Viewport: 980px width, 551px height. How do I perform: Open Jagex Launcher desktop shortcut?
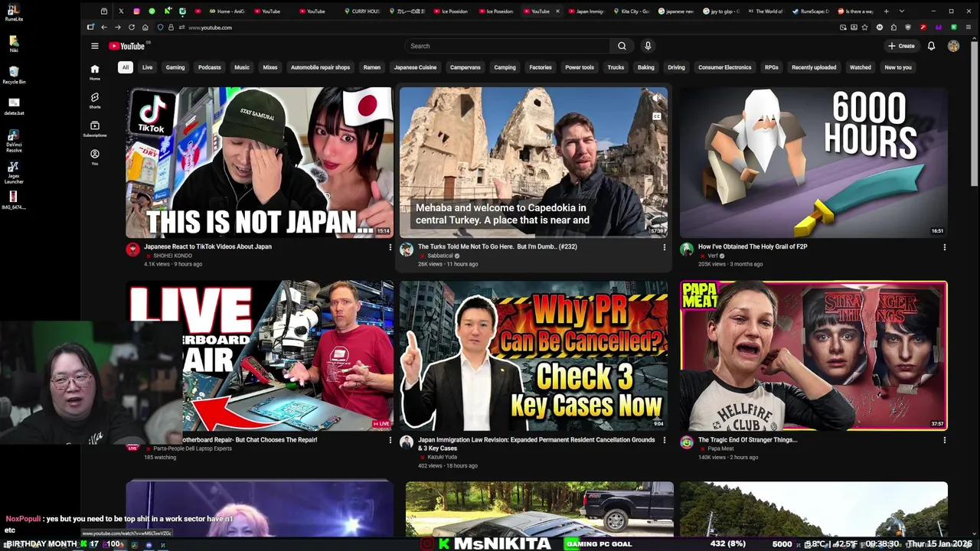[14, 173]
